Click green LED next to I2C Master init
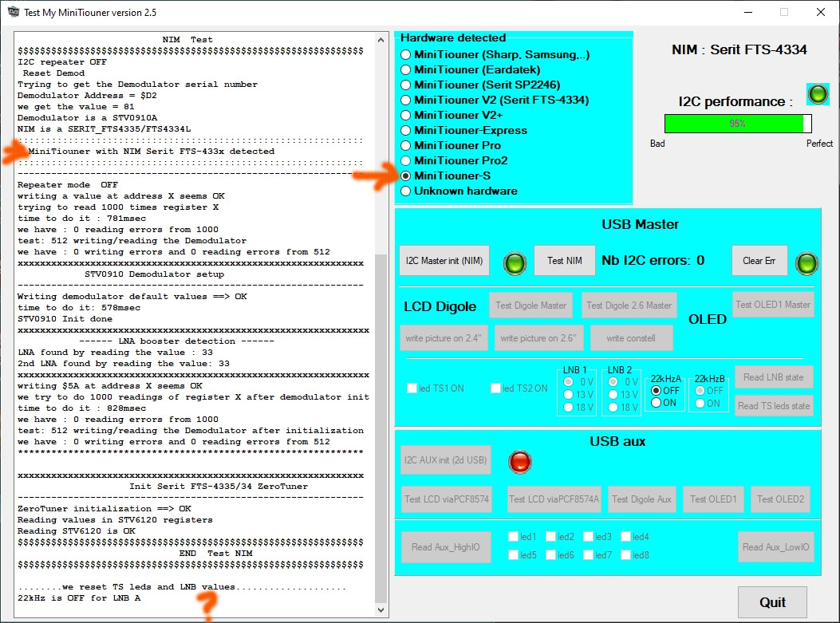Screen dimensions: 840x623 pos(515,263)
